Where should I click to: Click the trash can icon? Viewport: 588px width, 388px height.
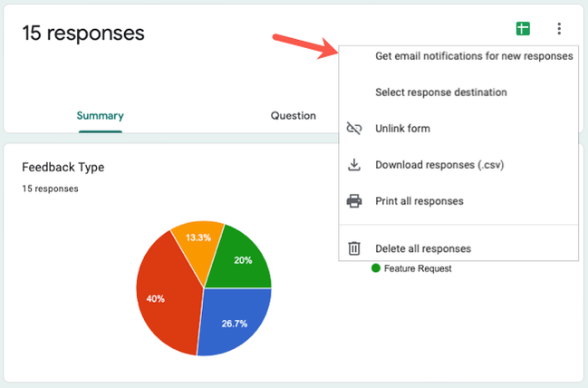tap(354, 248)
